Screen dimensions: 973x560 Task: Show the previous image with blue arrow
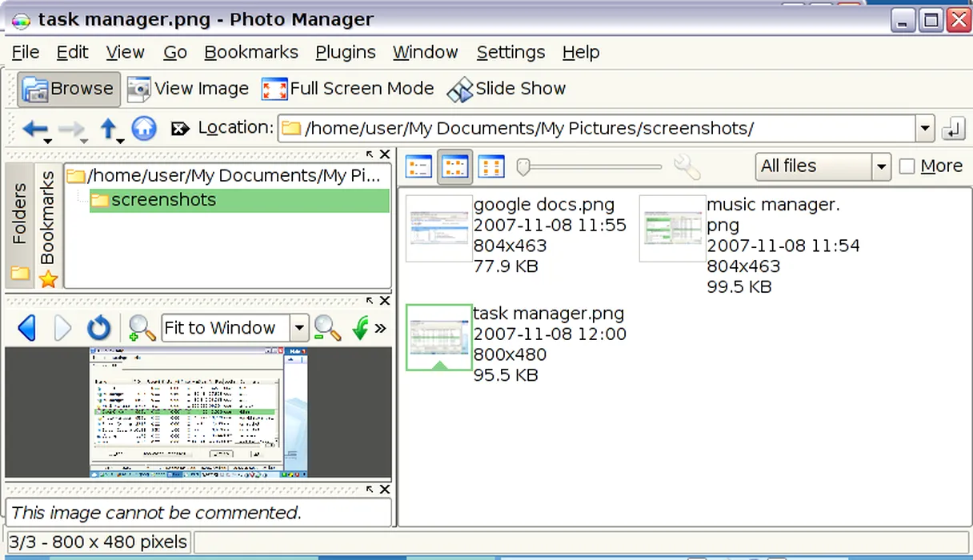pos(26,328)
